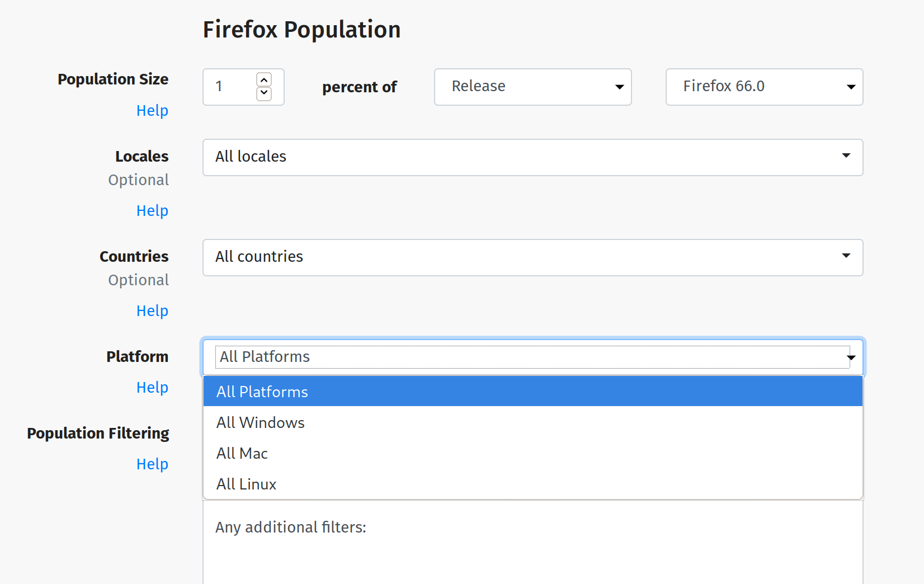This screenshot has height=584, width=924.
Task: Click the 'percent of' text
Action: click(x=360, y=87)
